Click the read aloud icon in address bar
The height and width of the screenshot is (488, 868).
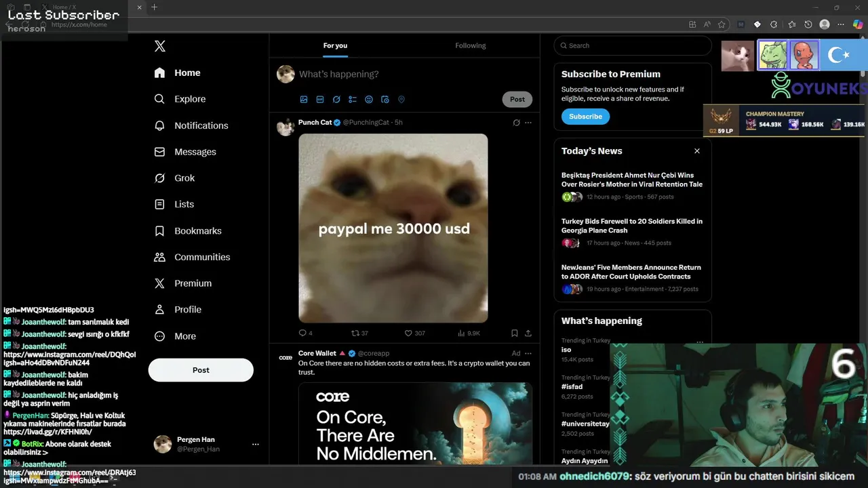(707, 24)
